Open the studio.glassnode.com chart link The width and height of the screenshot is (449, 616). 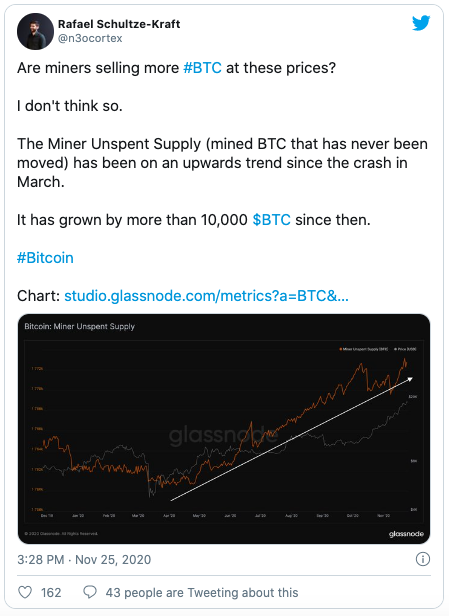pyautogui.click(x=206, y=296)
